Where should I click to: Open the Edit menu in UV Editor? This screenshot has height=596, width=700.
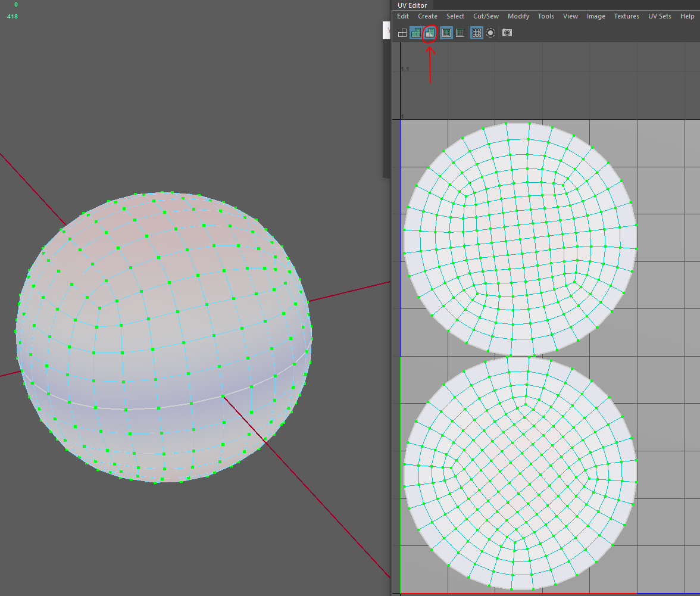point(403,17)
